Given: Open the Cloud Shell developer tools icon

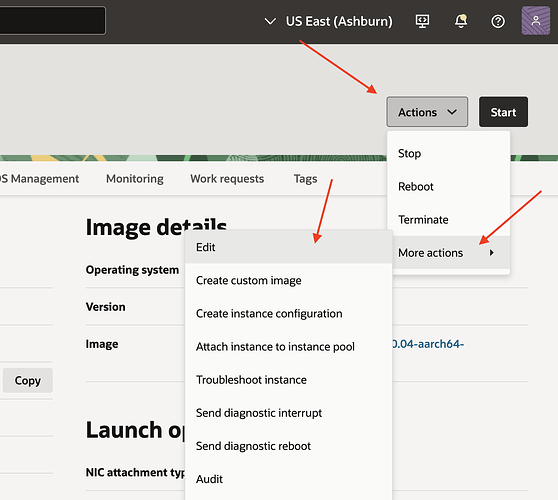Looking at the screenshot, I should (x=422, y=21).
